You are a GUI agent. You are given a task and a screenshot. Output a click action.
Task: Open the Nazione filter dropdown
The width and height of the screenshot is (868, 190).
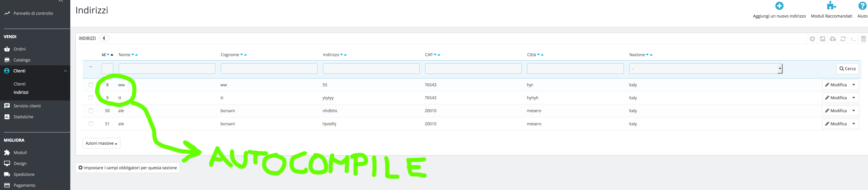coord(705,69)
